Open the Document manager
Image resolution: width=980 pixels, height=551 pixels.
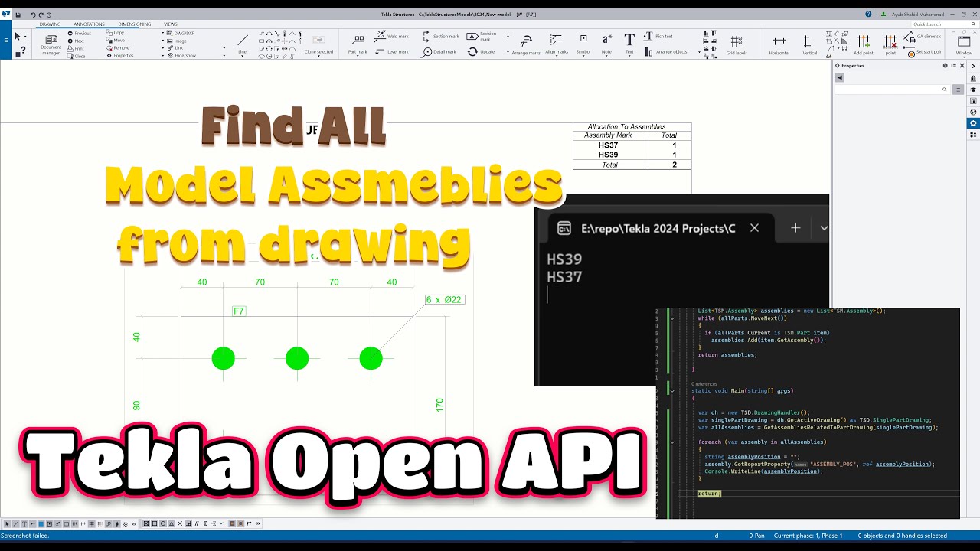point(51,44)
